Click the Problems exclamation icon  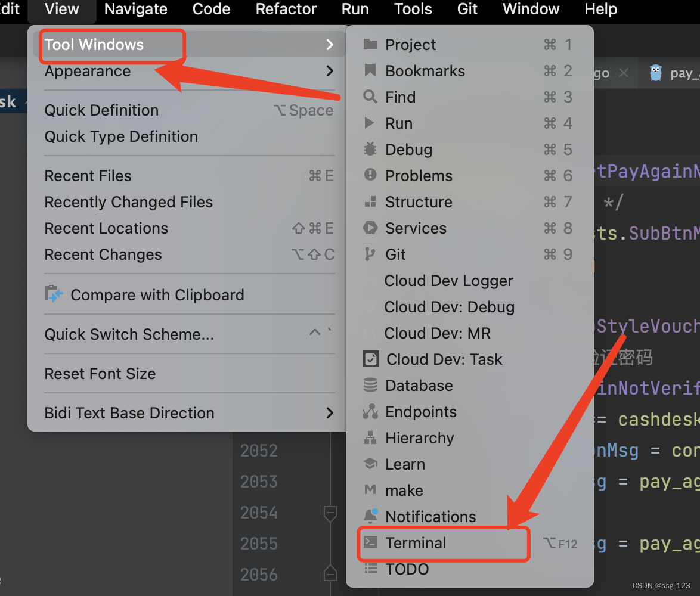coord(370,175)
